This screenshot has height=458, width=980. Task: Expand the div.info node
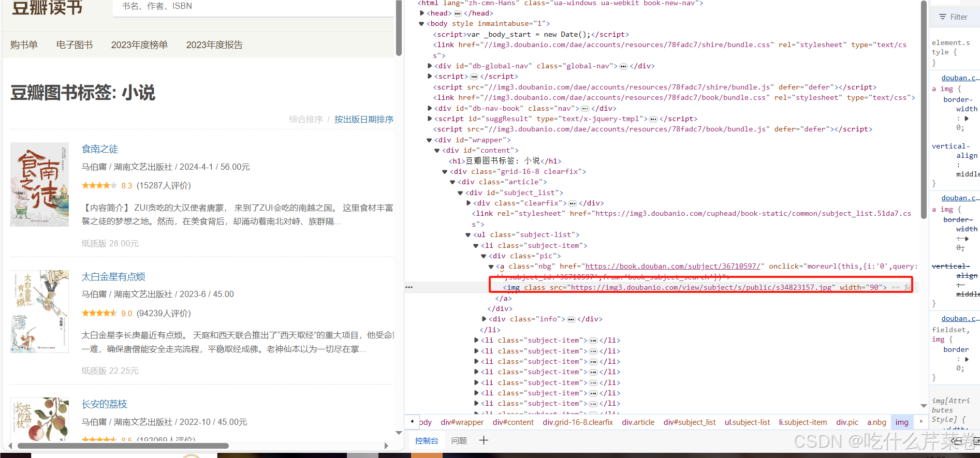484,319
